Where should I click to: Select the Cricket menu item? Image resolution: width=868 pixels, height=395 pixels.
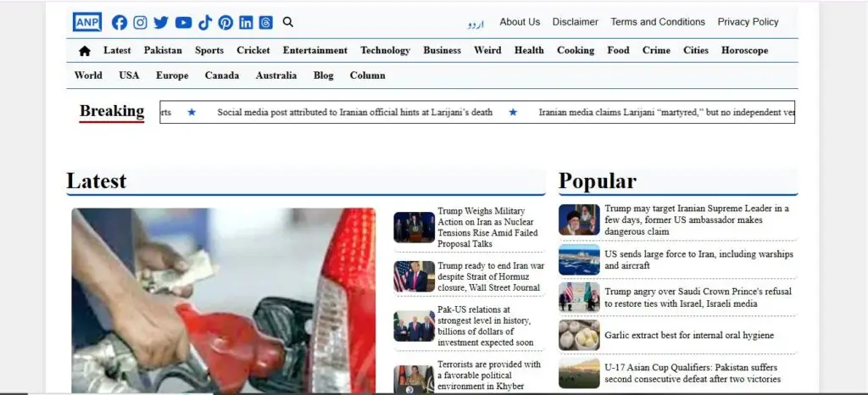tap(253, 50)
